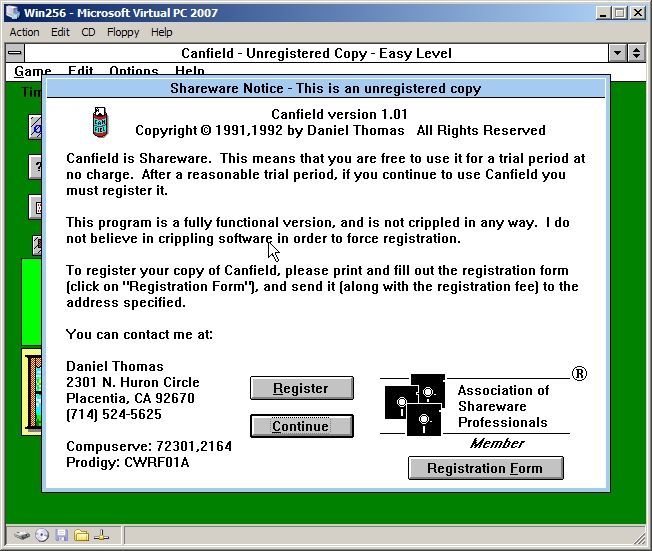Image resolution: width=652 pixels, height=551 pixels.
Task: Click the Canfield restore up-down arrow button
Action: point(636,53)
